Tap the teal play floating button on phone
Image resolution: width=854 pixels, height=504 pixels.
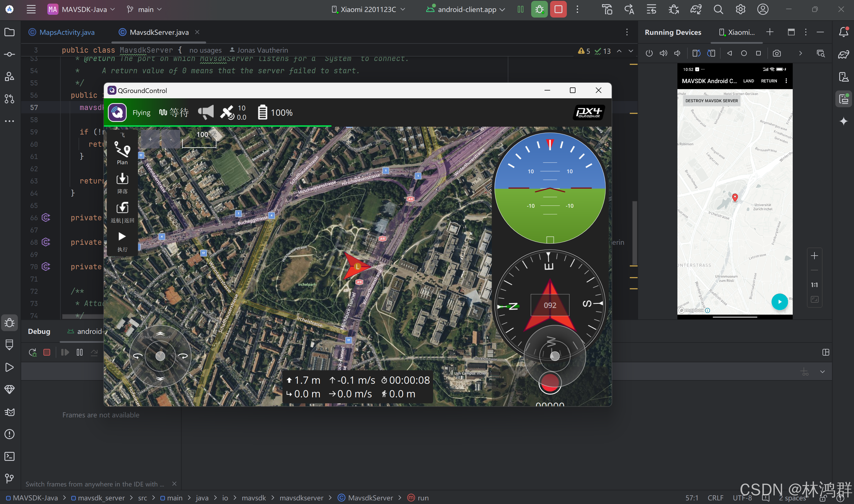pos(779,302)
